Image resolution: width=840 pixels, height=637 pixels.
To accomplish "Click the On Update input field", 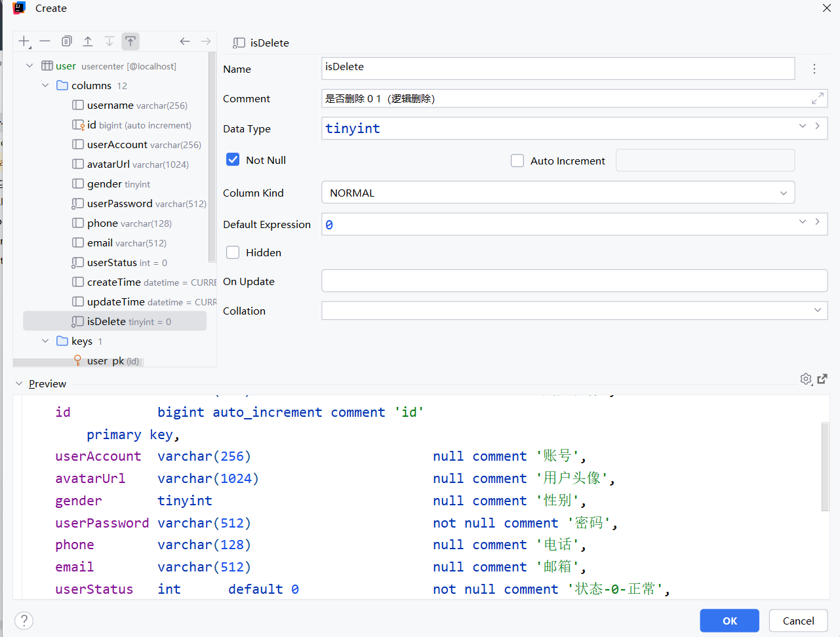I will (x=574, y=281).
